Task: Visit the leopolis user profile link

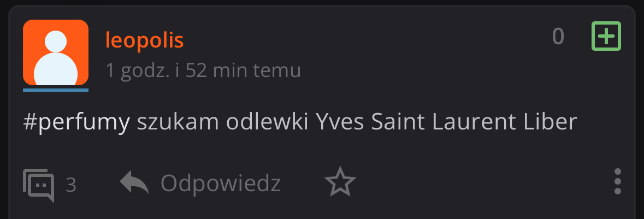Action: click(144, 40)
